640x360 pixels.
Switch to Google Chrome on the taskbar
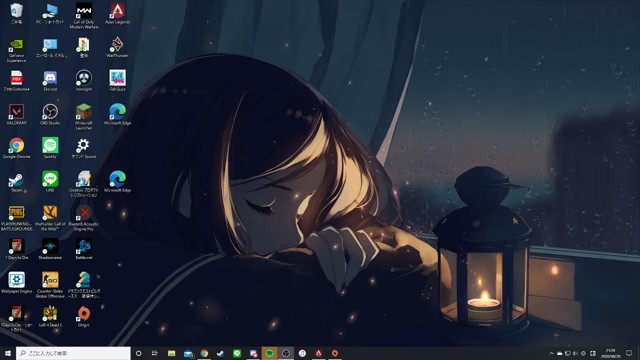(x=204, y=353)
